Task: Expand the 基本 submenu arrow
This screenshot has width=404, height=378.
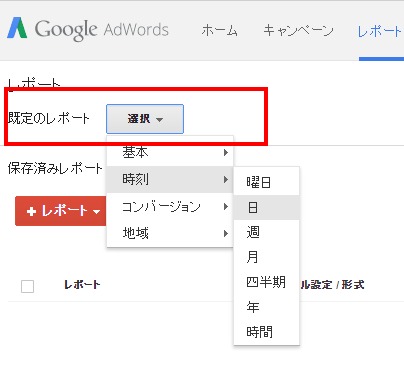Action: click(226, 153)
